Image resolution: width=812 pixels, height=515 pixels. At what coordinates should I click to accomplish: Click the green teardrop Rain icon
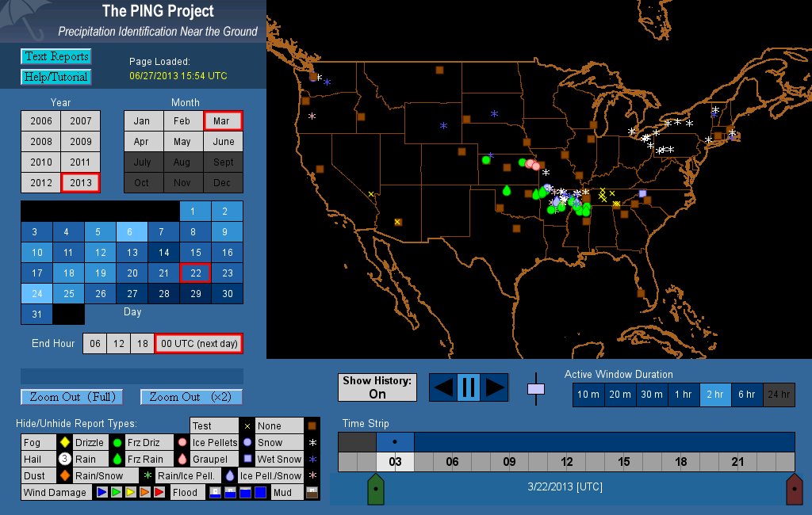click(117, 459)
